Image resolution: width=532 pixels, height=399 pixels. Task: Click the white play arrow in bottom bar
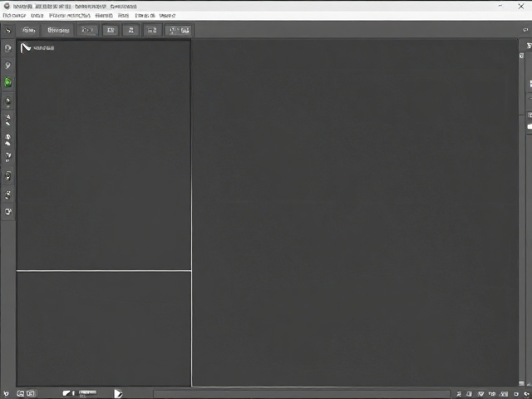[118, 393]
